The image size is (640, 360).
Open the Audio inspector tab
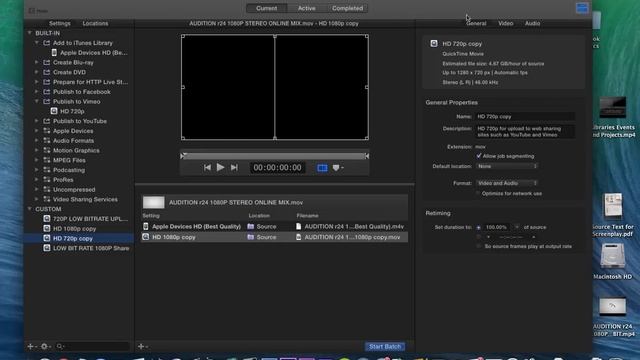click(x=532, y=23)
